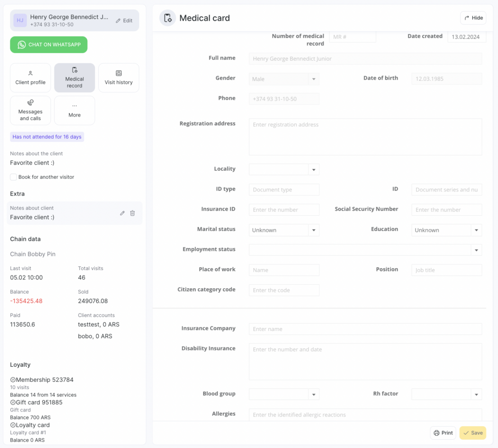Open the Marital status dropdown
This screenshot has height=448, width=498.
[314, 230]
